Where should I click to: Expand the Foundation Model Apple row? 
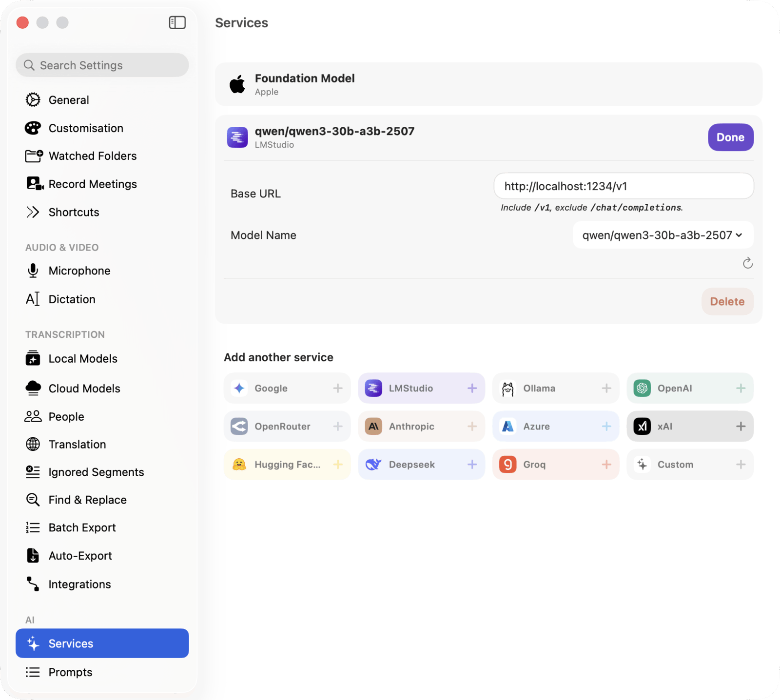(x=488, y=84)
